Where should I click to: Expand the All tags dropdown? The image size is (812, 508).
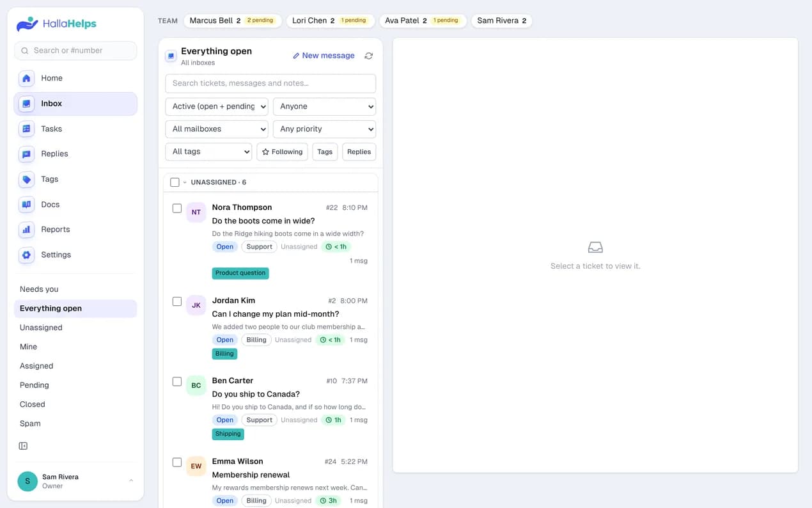[208, 152]
